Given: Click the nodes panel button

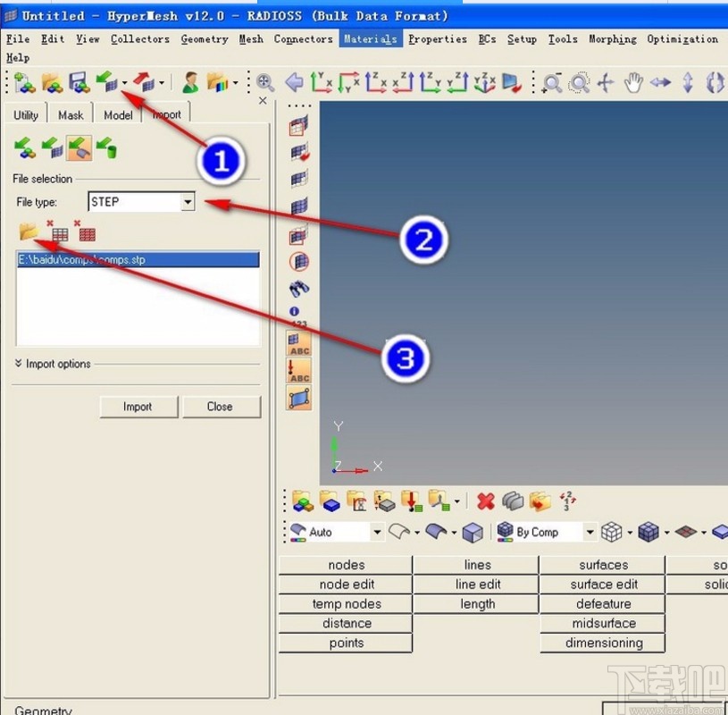Looking at the screenshot, I should 346,565.
